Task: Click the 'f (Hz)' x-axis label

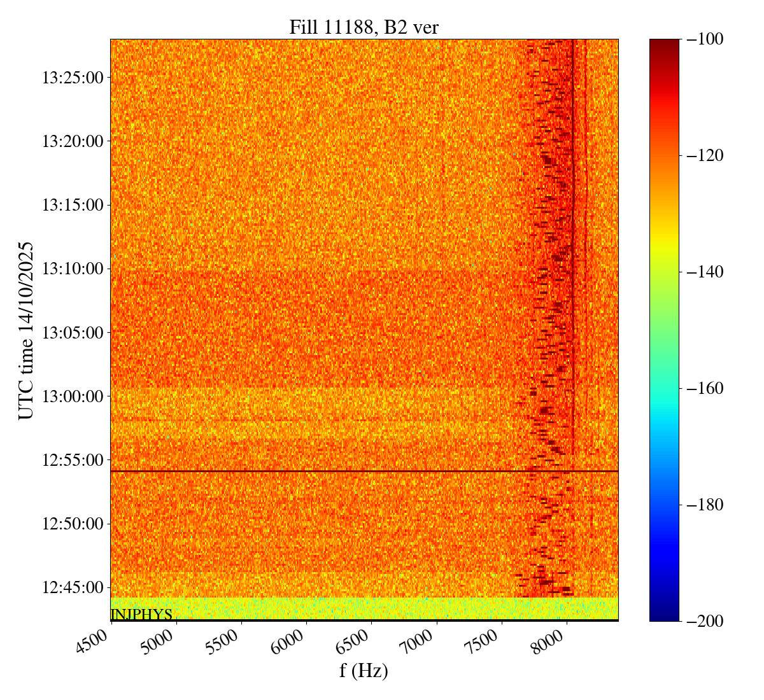Action: pos(364,670)
